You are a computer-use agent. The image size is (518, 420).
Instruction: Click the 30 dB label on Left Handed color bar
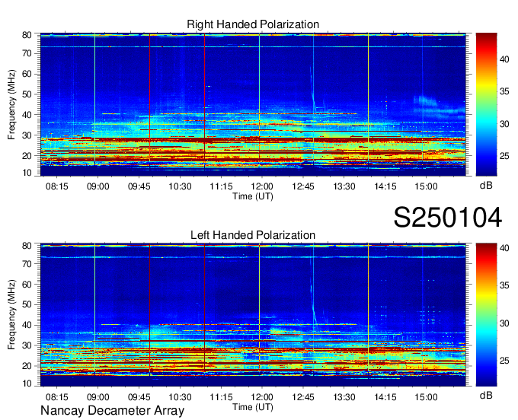click(504, 323)
